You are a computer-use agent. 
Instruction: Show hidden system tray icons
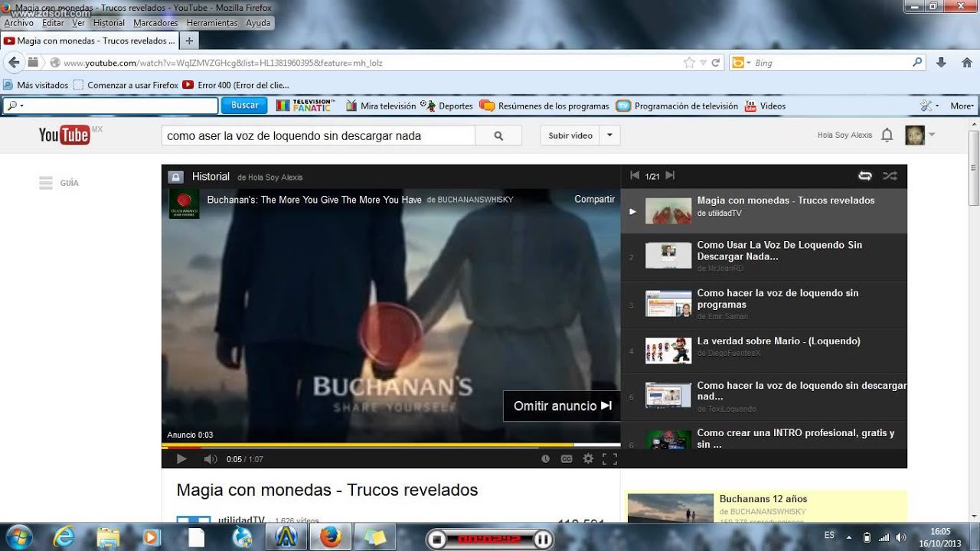click(x=848, y=537)
